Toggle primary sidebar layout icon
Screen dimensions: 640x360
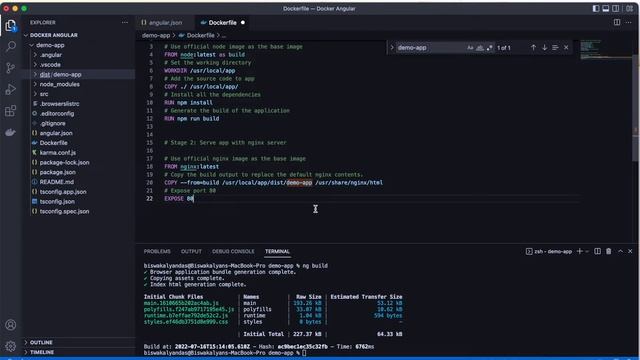pyautogui.click(x=596, y=9)
